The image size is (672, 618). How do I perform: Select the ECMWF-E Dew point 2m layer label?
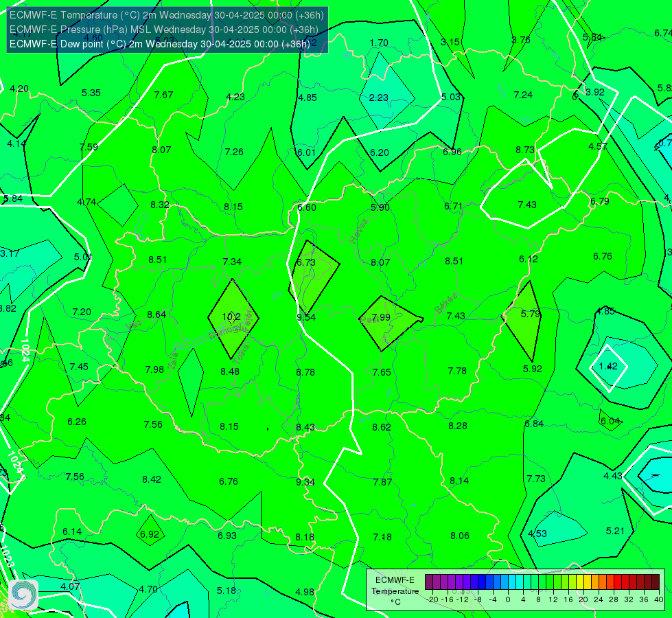pos(159,44)
